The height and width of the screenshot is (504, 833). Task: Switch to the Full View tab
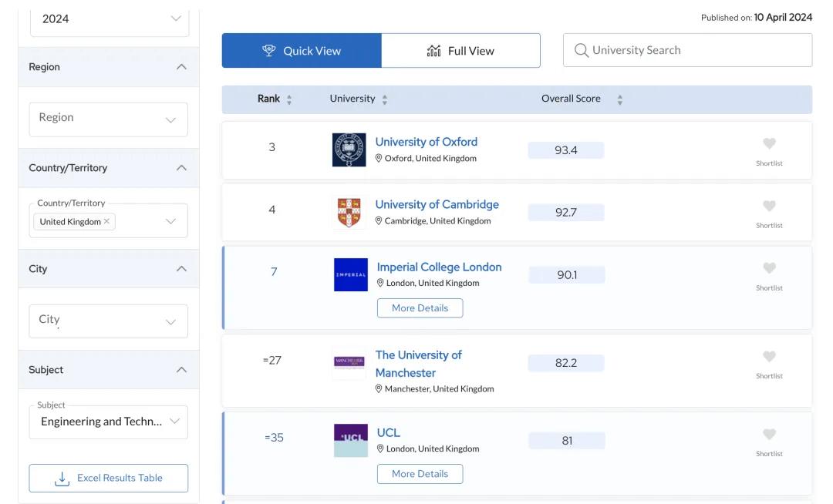tap(460, 50)
